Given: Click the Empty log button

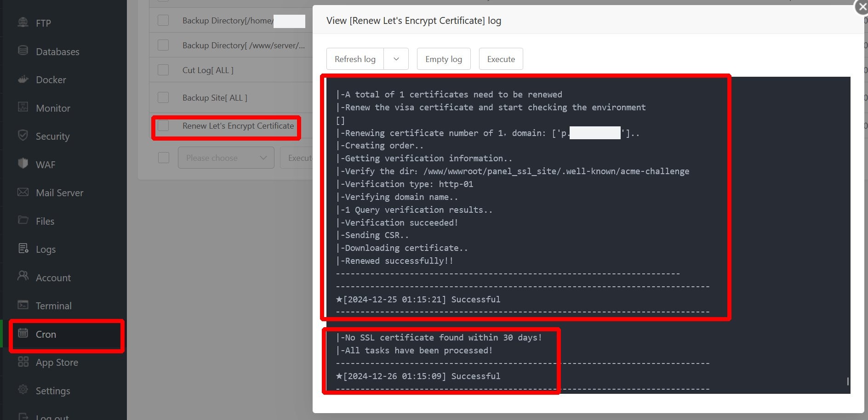Looking at the screenshot, I should pyautogui.click(x=444, y=59).
